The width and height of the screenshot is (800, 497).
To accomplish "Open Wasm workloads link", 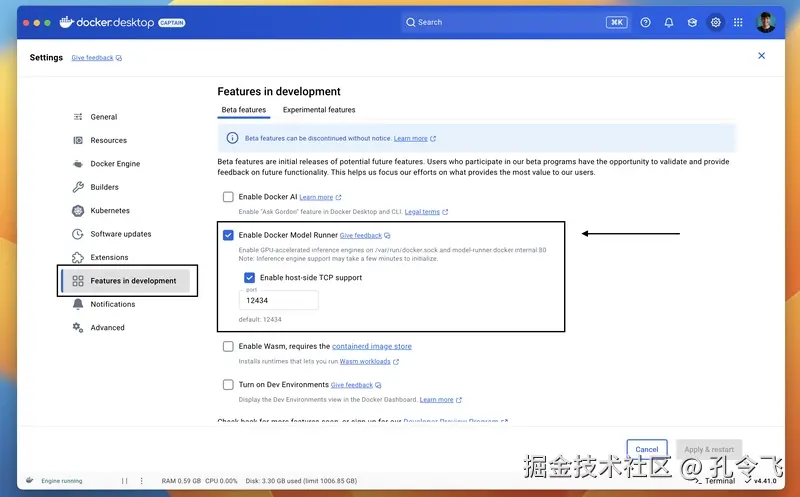I will point(365,361).
